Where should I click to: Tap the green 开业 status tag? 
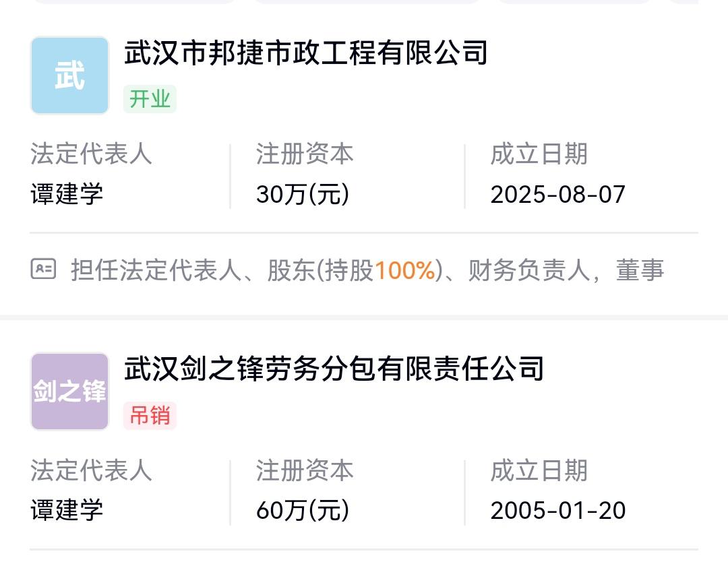[x=150, y=99]
